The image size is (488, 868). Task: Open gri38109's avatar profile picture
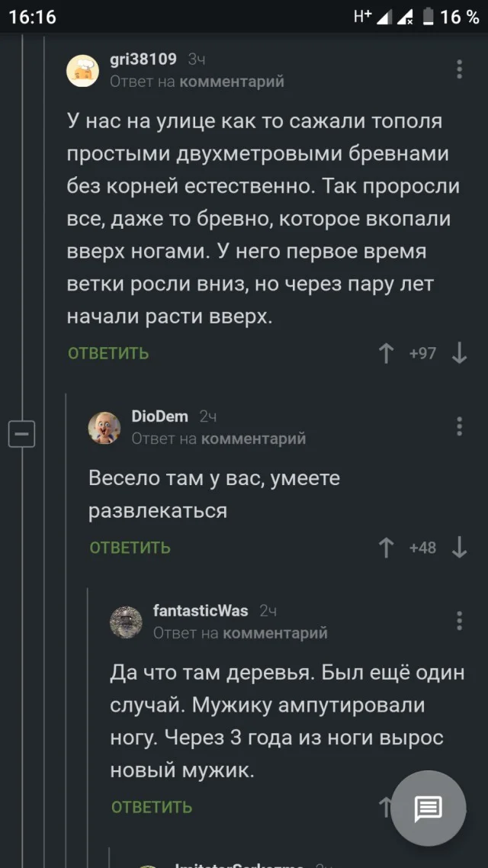pyautogui.click(x=82, y=70)
